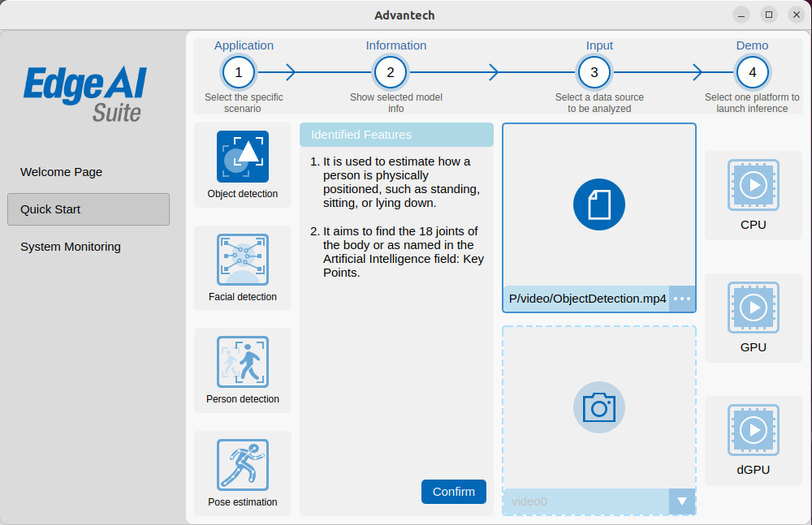
Task: Select the camera input source icon
Action: [x=598, y=407]
